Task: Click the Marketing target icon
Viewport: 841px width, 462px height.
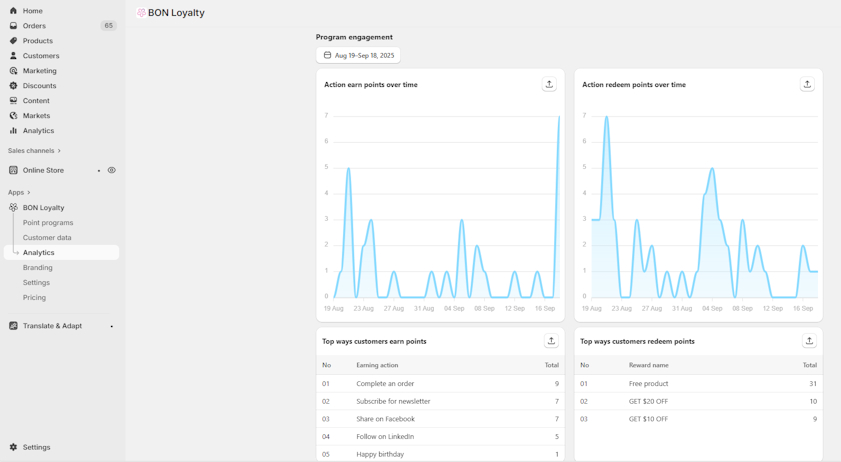Action: tap(13, 71)
